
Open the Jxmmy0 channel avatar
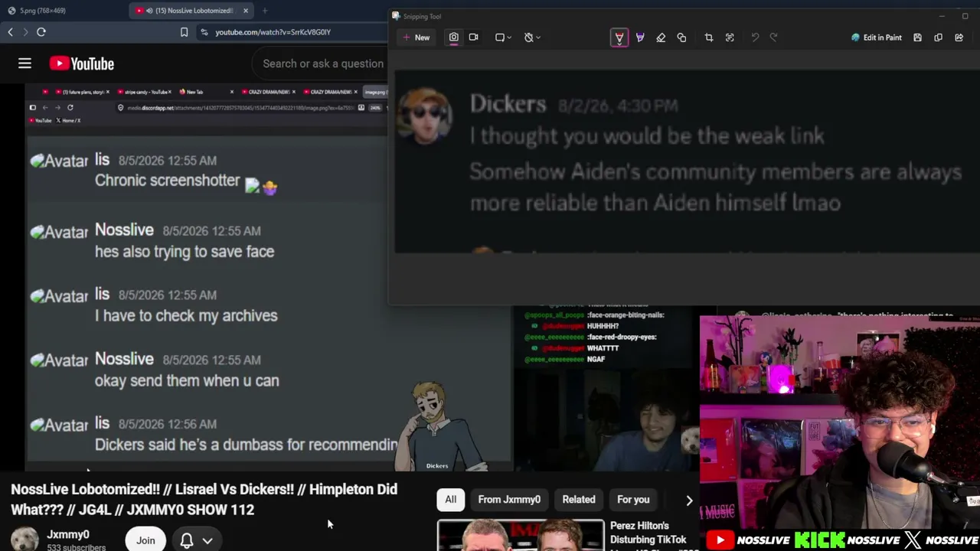[24, 540]
